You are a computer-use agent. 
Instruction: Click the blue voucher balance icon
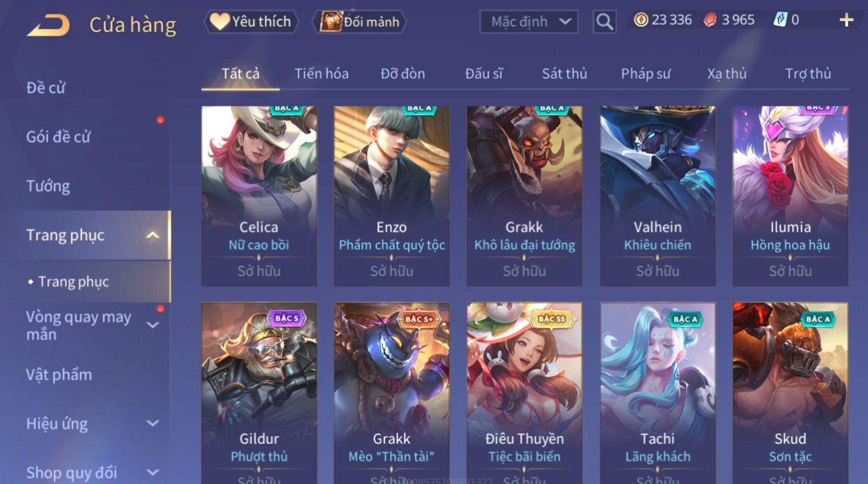click(x=780, y=20)
